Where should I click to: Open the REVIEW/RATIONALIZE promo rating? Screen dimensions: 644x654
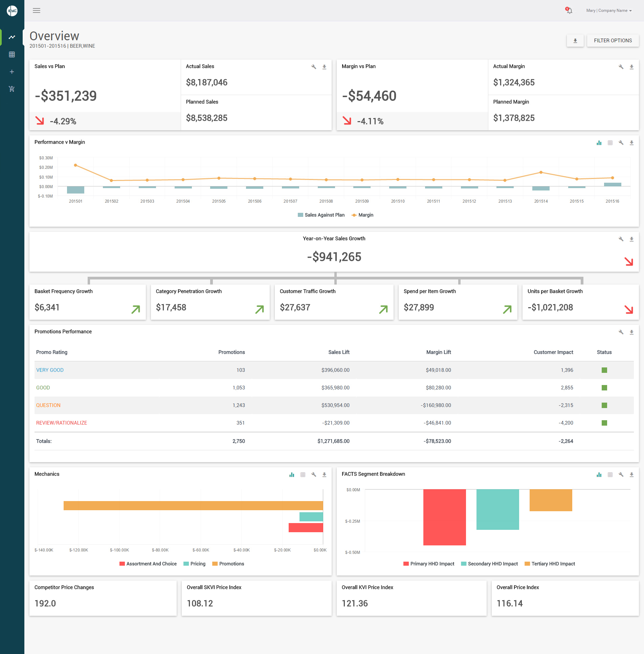tap(62, 423)
